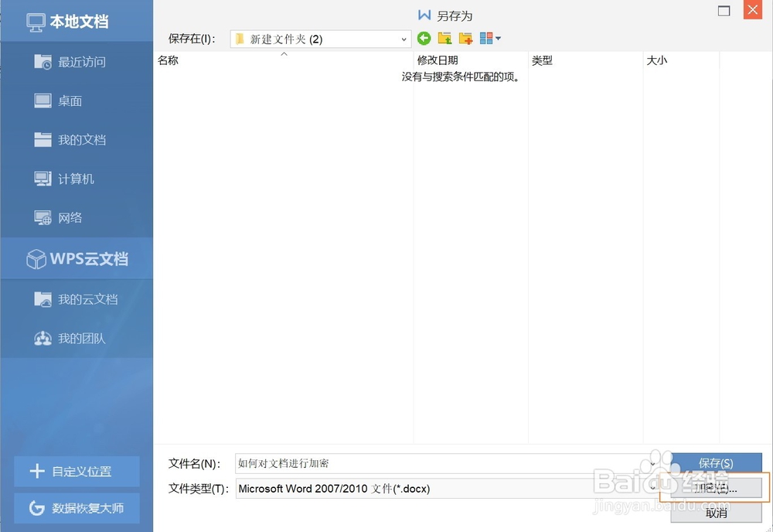The height and width of the screenshot is (532, 773).
Task: Sort by 类型 column header
Action: click(586, 60)
